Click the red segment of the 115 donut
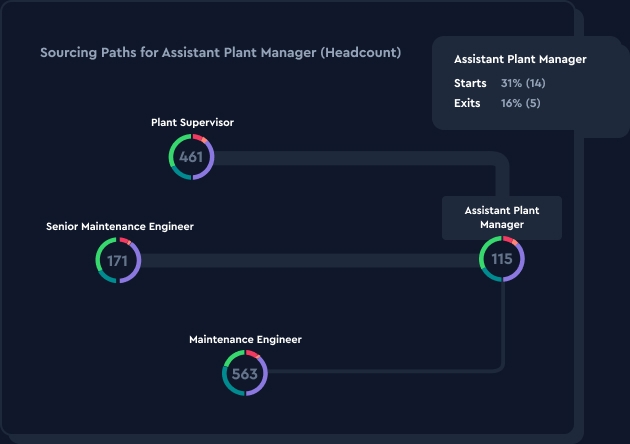Screen dimensions: 630x444 pos(511,241)
